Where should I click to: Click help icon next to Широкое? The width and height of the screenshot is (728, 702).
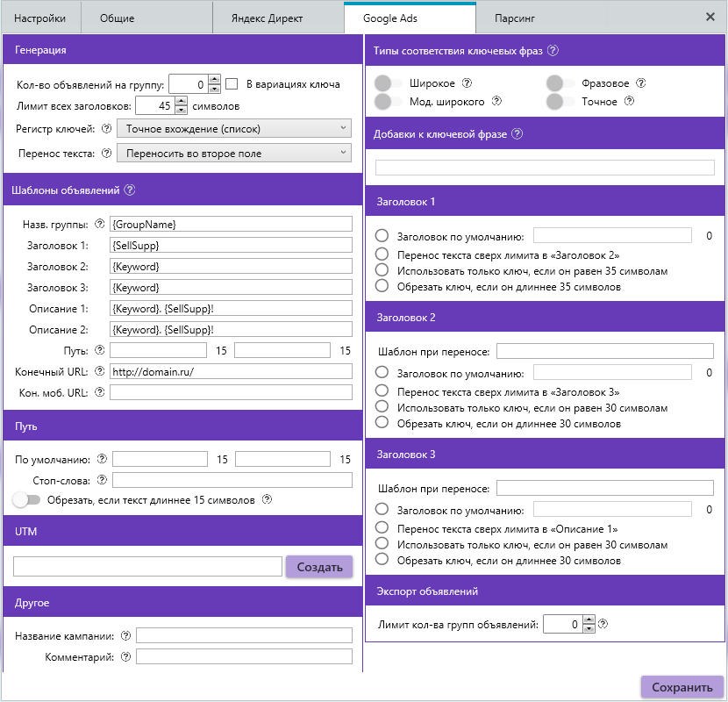(467, 83)
